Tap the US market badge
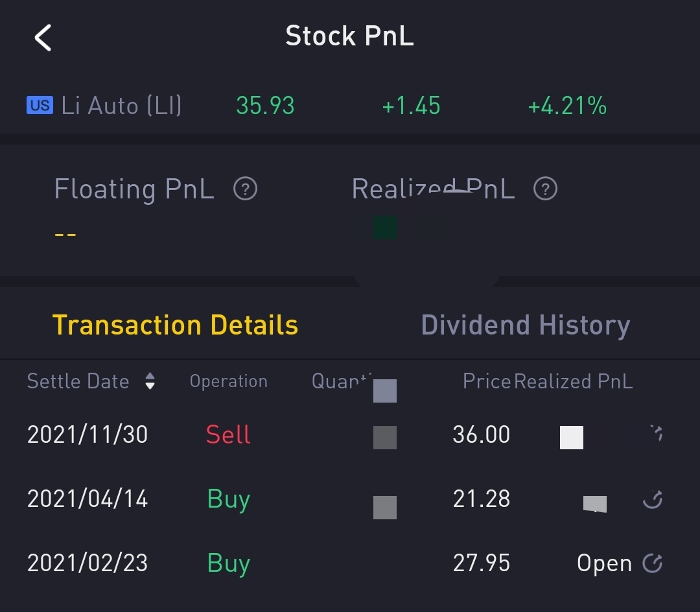The width and height of the screenshot is (700, 612). coord(40,105)
